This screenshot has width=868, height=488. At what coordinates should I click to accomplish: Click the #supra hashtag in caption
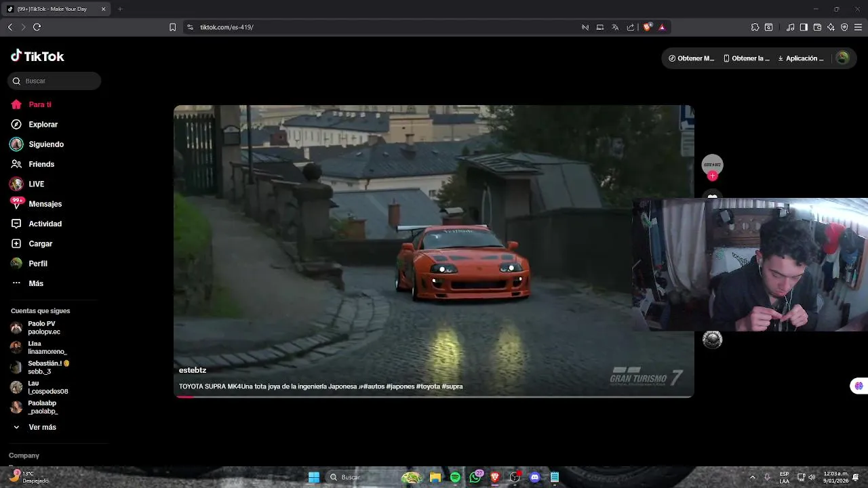[x=452, y=386]
